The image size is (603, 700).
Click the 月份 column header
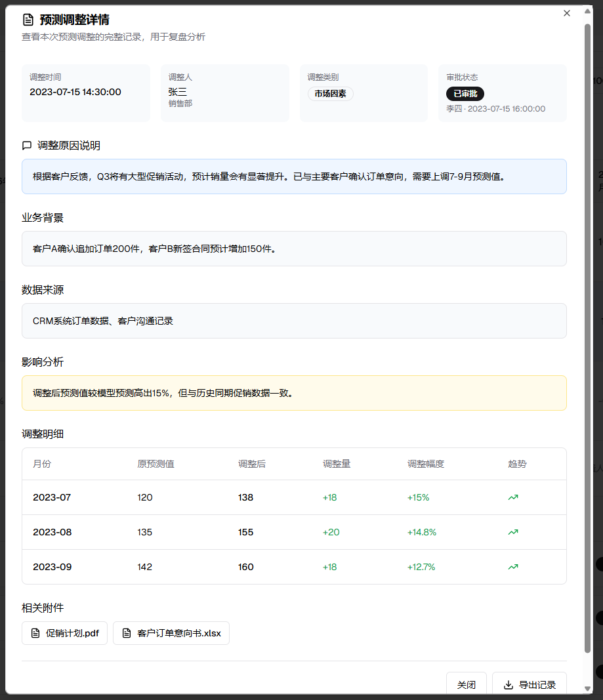[x=42, y=464]
